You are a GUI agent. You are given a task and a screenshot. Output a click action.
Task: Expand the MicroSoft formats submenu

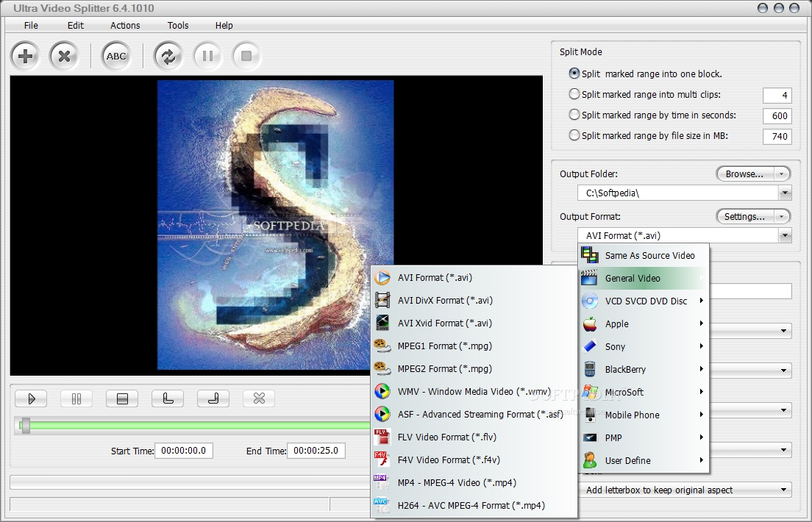(644, 392)
